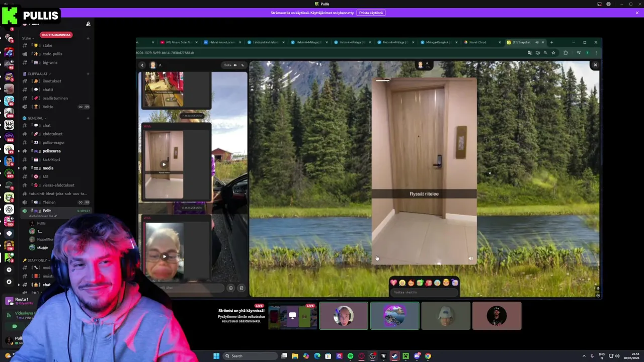Viewport: 644px width, 362px height.
Task: Click the '3 uutta mainintaa' mentions pill
Action: click(x=56, y=35)
